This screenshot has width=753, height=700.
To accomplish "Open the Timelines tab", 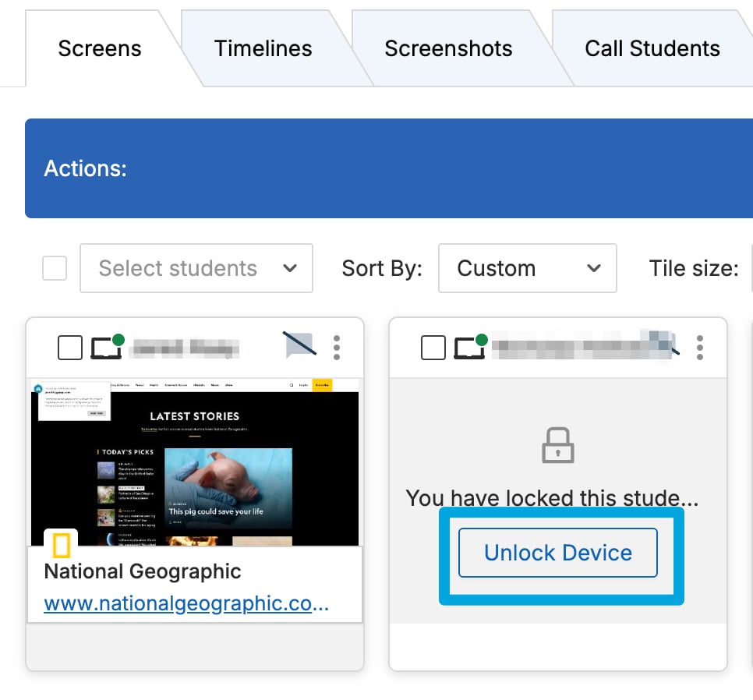I will click(x=263, y=48).
